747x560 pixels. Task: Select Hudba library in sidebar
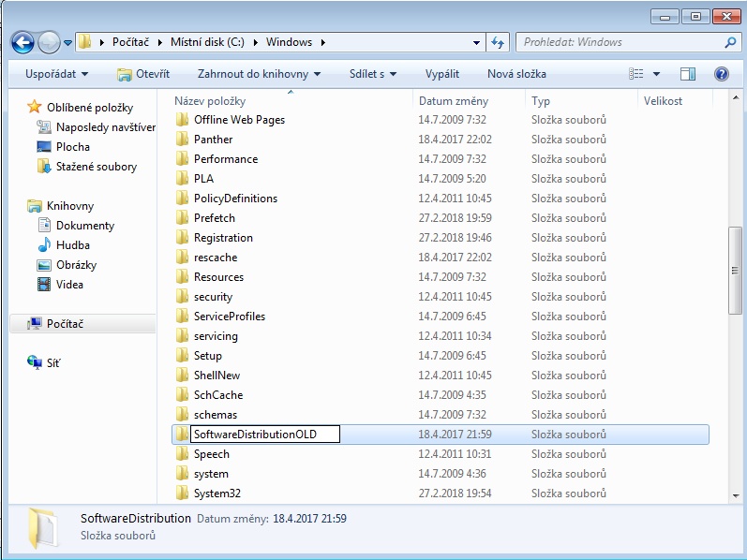72,245
